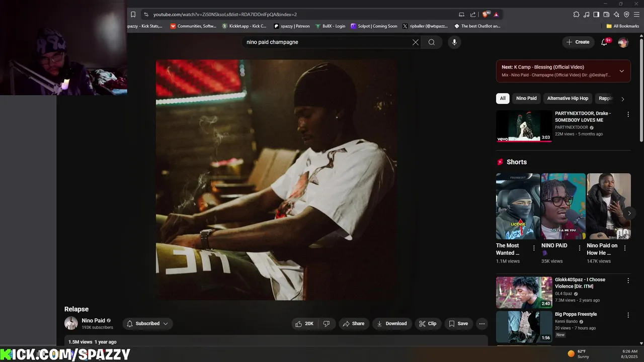This screenshot has width=644, height=362.
Task: Open 'Nino Paid on How He' short thumbnail
Action: point(608,206)
